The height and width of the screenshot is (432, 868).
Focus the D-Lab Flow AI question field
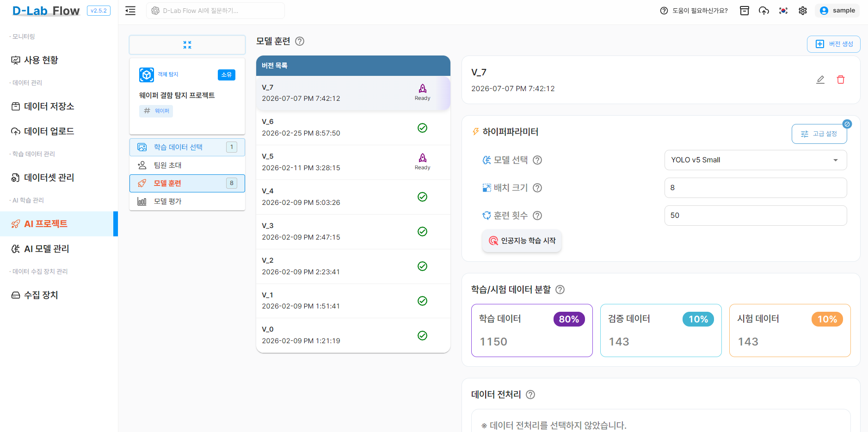pos(215,11)
